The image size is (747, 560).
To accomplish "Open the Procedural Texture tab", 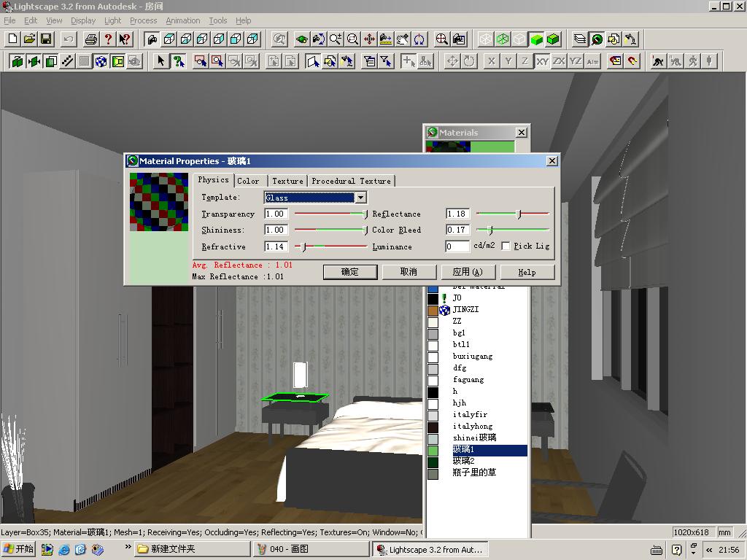I will pyautogui.click(x=351, y=181).
